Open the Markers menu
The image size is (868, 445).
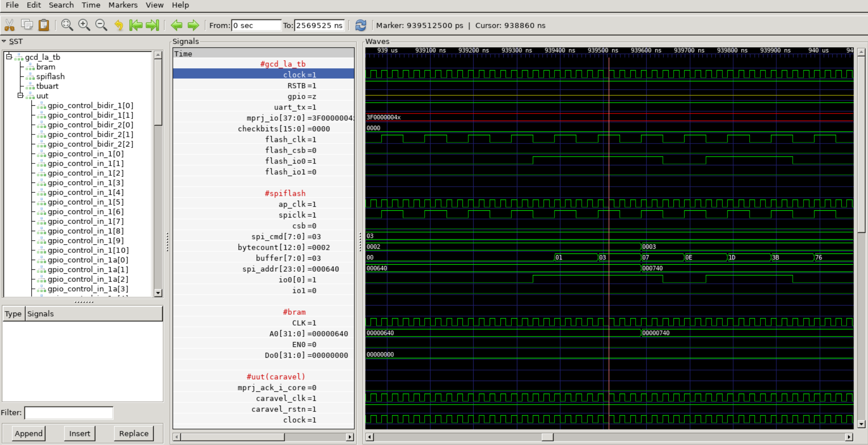(x=123, y=5)
